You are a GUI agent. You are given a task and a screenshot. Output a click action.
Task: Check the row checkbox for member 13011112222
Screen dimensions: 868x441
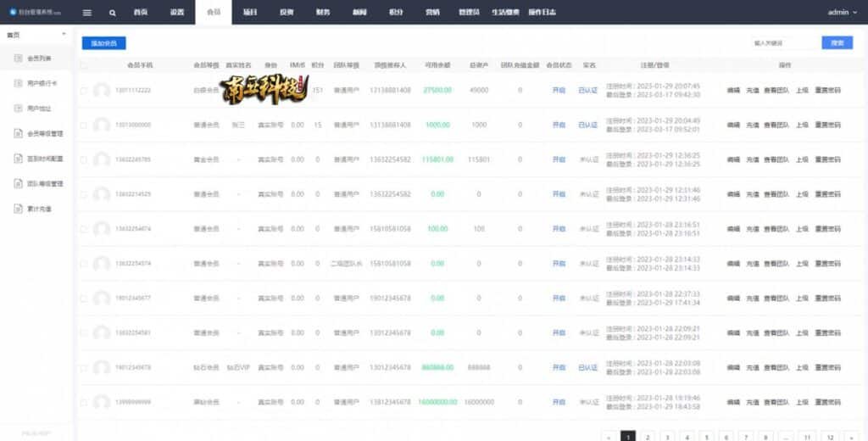[x=83, y=90]
